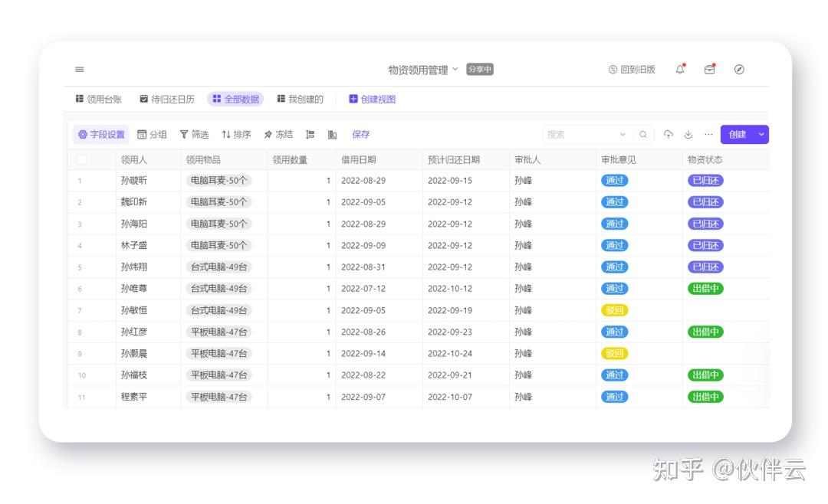828x504 pixels.
Task: Click 电脑耳麦-50个 tag in 魏印新 row
Action: 219,202
